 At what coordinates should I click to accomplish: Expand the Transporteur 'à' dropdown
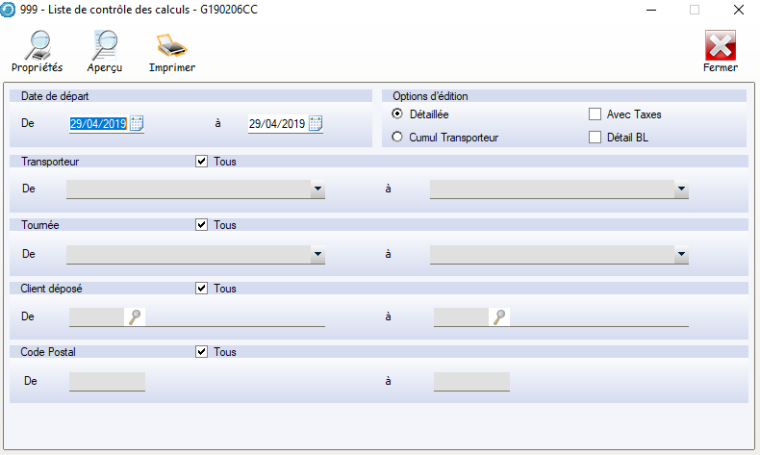point(680,189)
